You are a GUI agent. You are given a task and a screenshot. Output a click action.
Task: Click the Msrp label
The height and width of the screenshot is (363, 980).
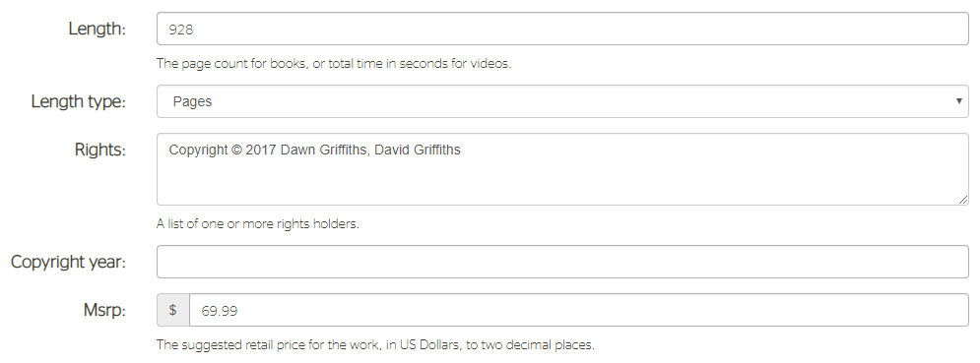tap(104, 310)
